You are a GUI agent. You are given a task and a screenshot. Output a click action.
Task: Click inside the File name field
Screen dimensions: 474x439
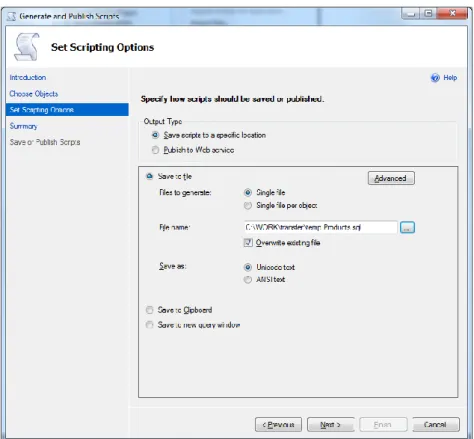click(x=320, y=227)
